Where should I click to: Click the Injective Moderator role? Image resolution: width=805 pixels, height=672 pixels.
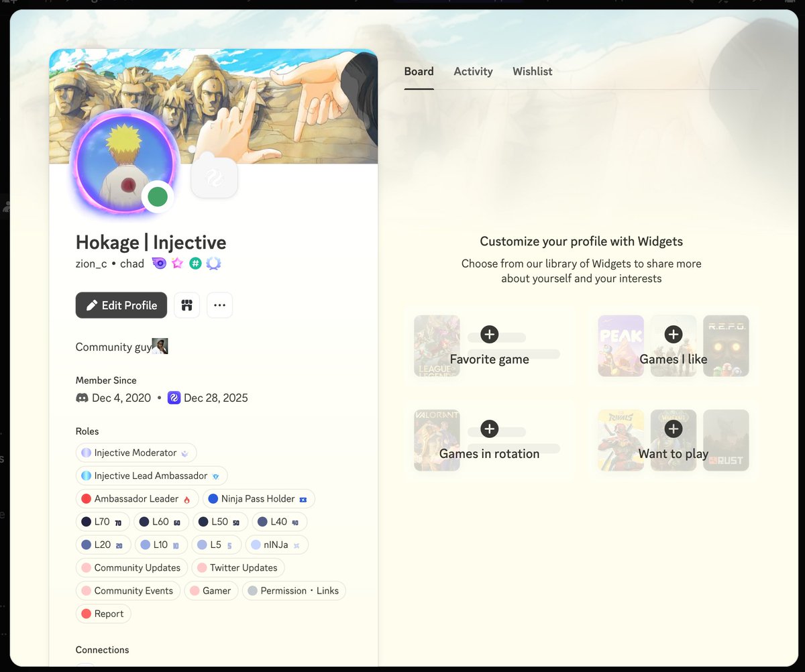point(136,453)
